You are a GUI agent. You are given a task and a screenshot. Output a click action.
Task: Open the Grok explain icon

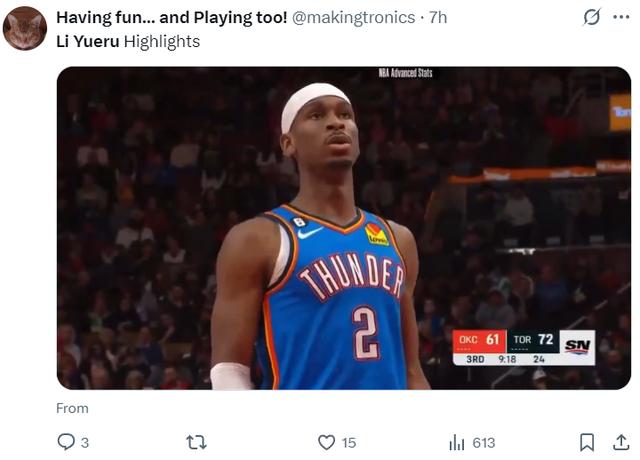tap(592, 17)
